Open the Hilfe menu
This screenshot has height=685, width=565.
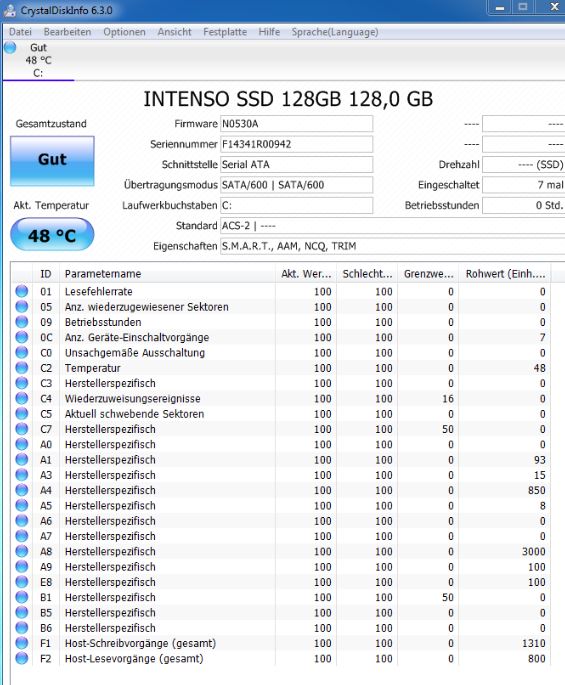pyautogui.click(x=269, y=32)
